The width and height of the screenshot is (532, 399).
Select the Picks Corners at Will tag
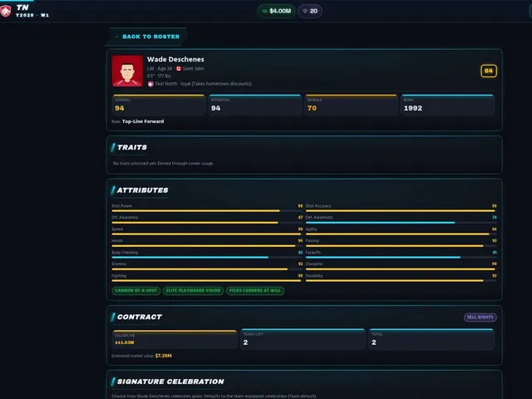[x=255, y=291]
